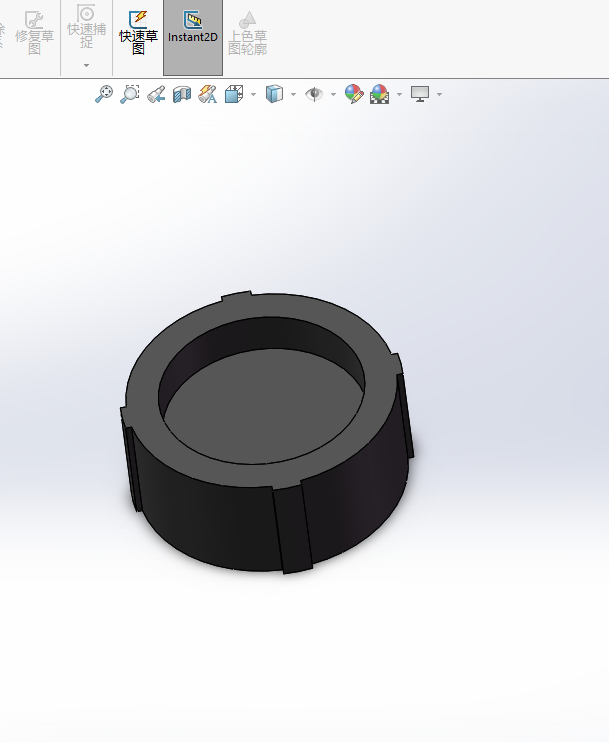Open the Display Style dropdown arrow

tap(293, 95)
